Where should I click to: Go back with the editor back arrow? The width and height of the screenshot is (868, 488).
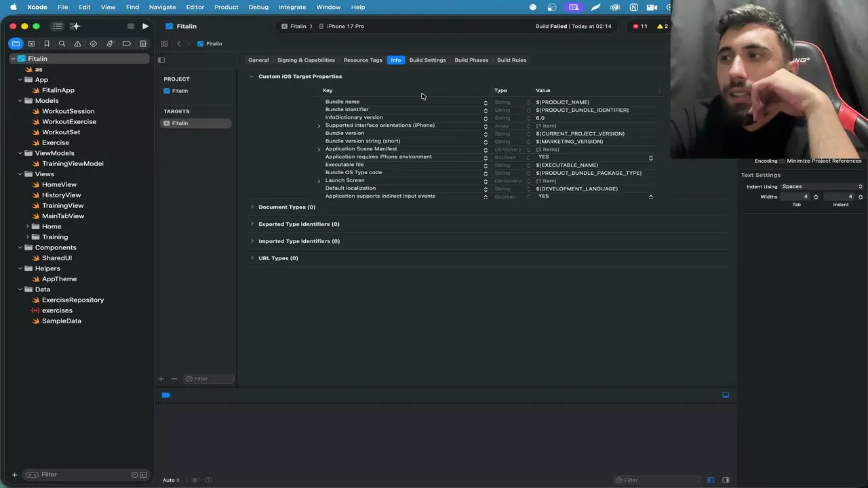click(179, 44)
